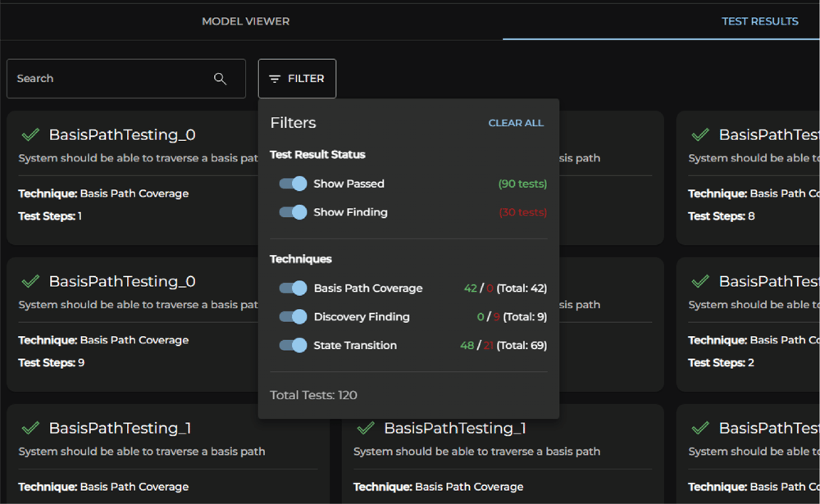Screen dimensions: 820x504
Task: Open leftmost BasisPathTesting_1 test card title
Action: pos(120,428)
